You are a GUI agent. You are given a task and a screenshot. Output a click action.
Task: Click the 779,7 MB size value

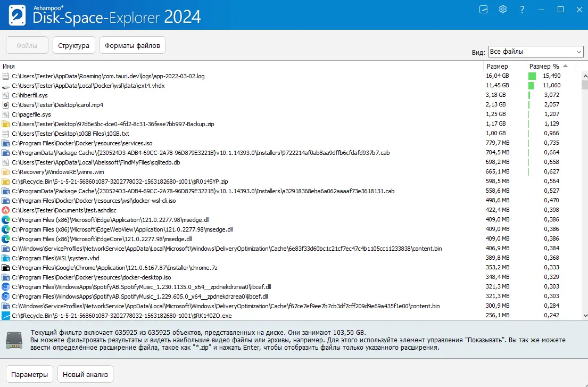tap(498, 143)
